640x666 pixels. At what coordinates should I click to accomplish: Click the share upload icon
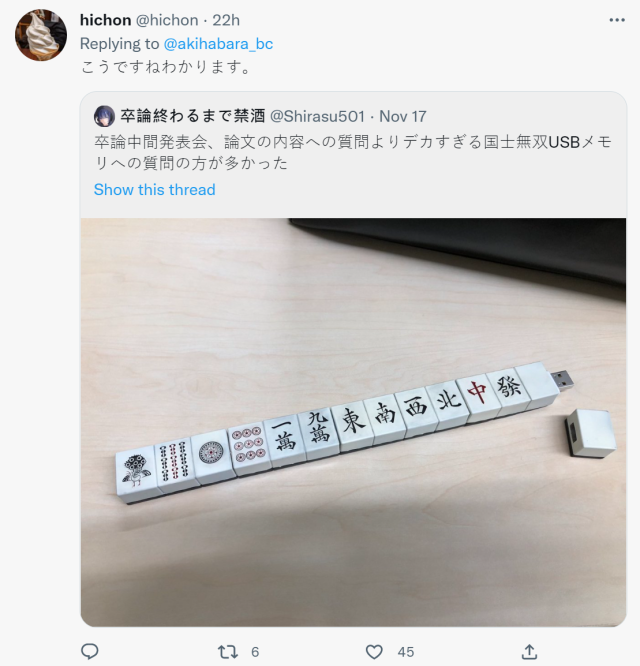(529, 651)
